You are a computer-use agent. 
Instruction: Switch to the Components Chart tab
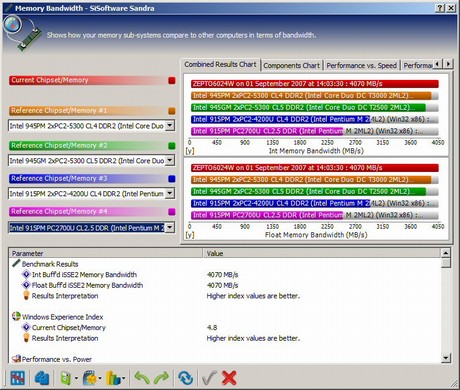tap(292, 65)
